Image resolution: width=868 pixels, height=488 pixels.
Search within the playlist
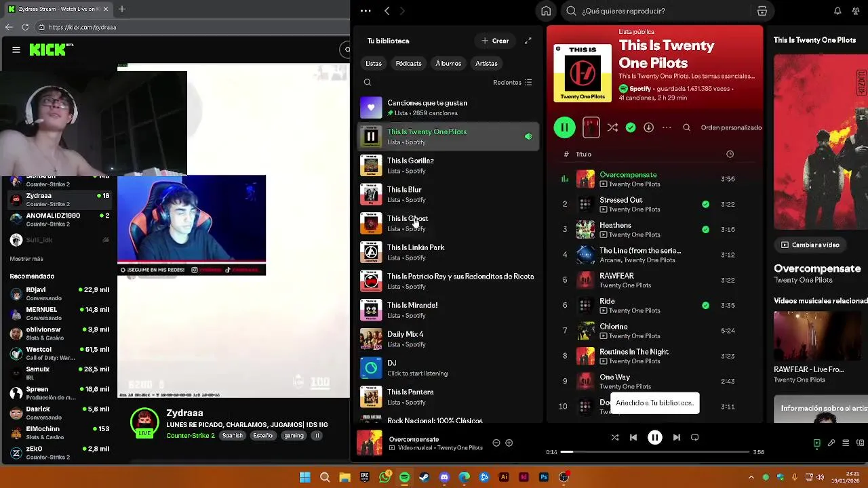(686, 127)
